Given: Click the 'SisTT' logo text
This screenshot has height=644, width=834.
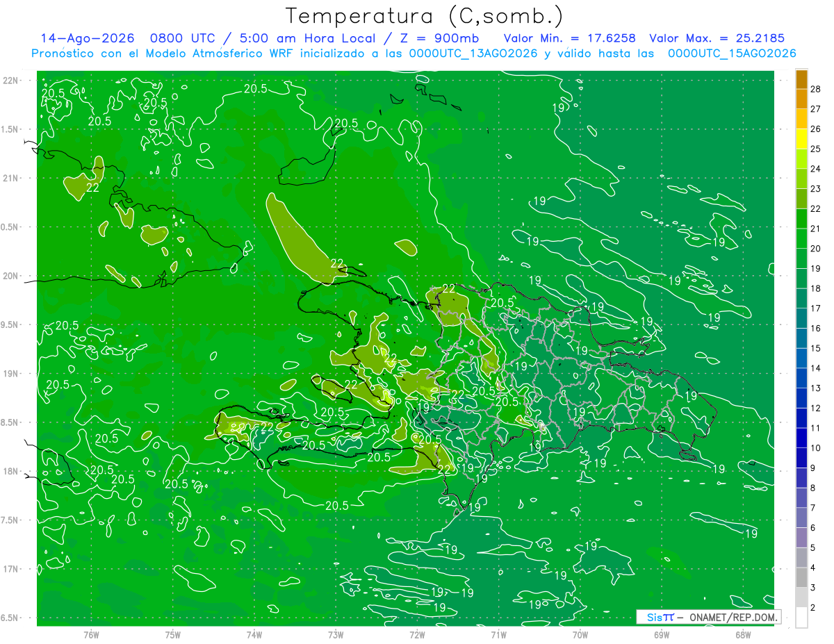Looking at the screenshot, I should click(x=660, y=617).
